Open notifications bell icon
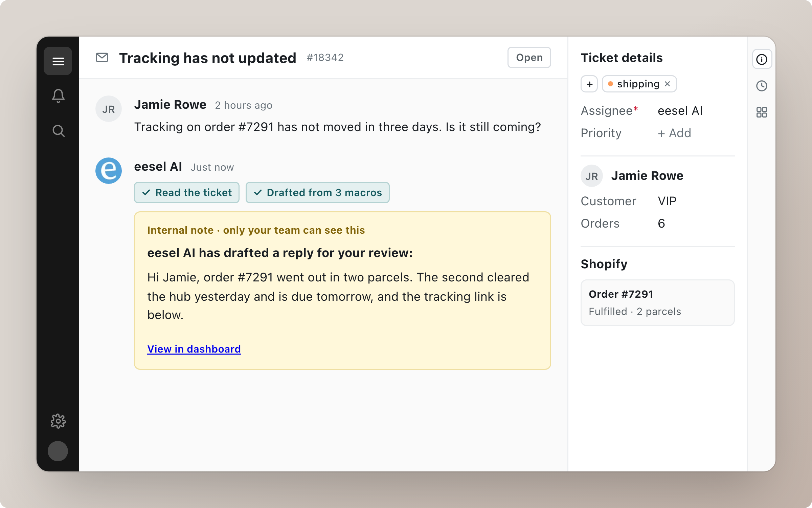Screen dimensions: 812x508 [58, 96]
